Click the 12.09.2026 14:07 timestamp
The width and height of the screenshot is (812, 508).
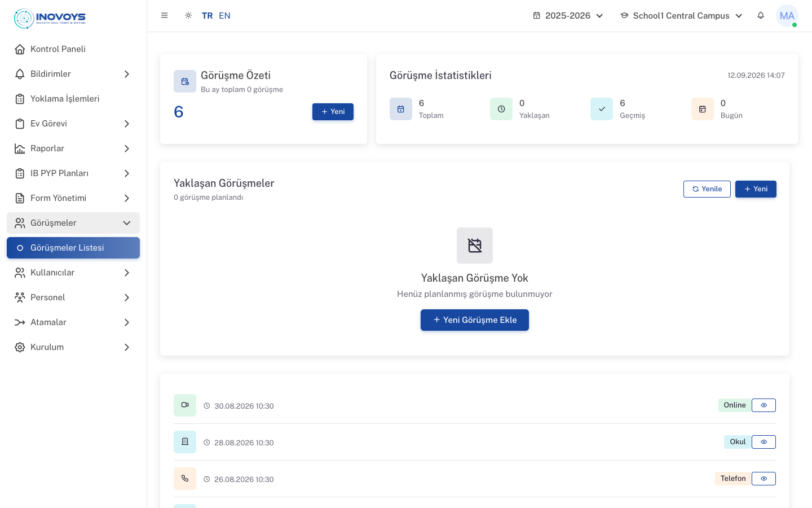pyautogui.click(x=756, y=76)
